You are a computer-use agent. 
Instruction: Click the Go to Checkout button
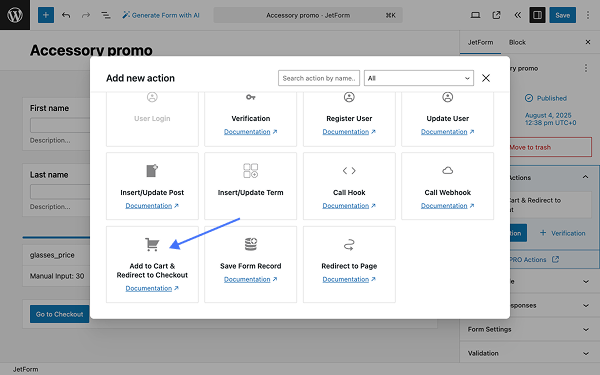coord(60,314)
